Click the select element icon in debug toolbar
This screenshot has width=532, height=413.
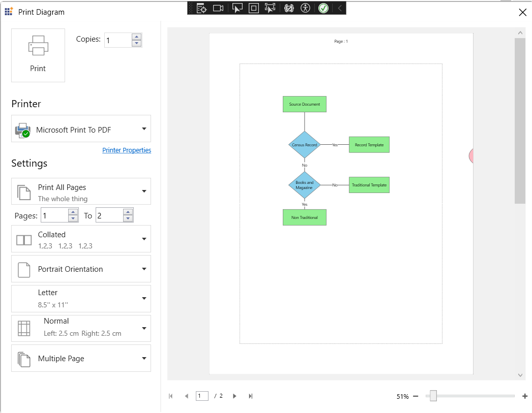(x=237, y=8)
